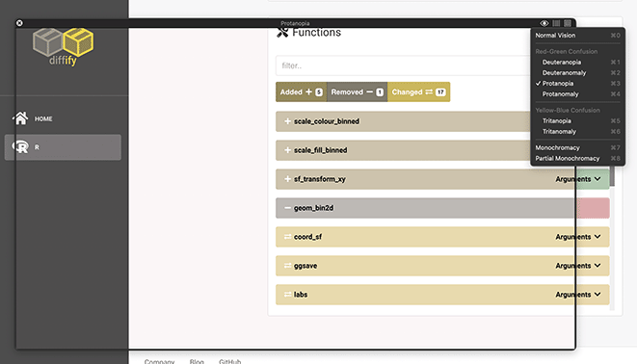The height and width of the screenshot is (364, 637).
Task: Select checked Protanopia menu item
Action: [577, 83]
